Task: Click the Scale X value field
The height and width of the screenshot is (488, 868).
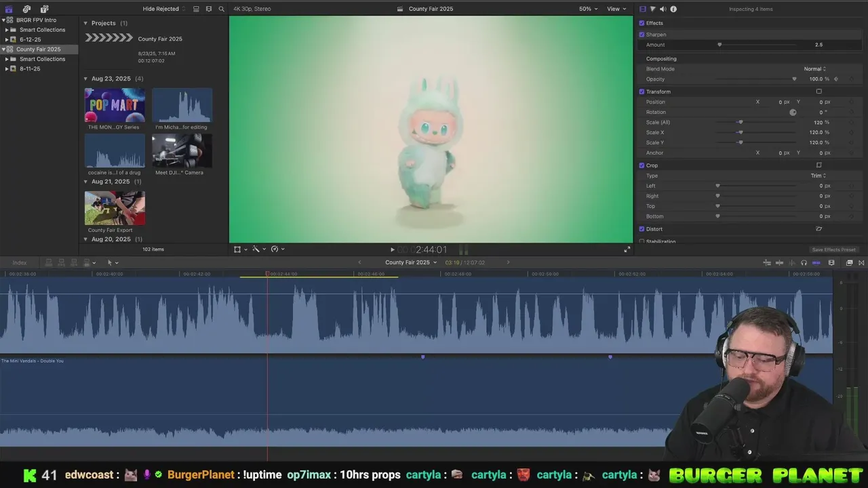Action: coord(816,133)
